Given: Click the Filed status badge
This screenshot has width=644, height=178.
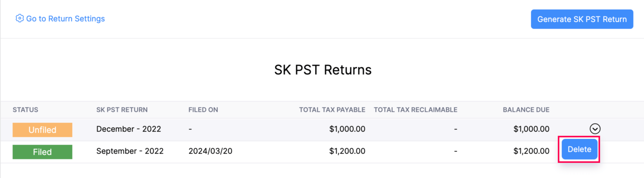Looking at the screenshot, I should coord(42,152).
